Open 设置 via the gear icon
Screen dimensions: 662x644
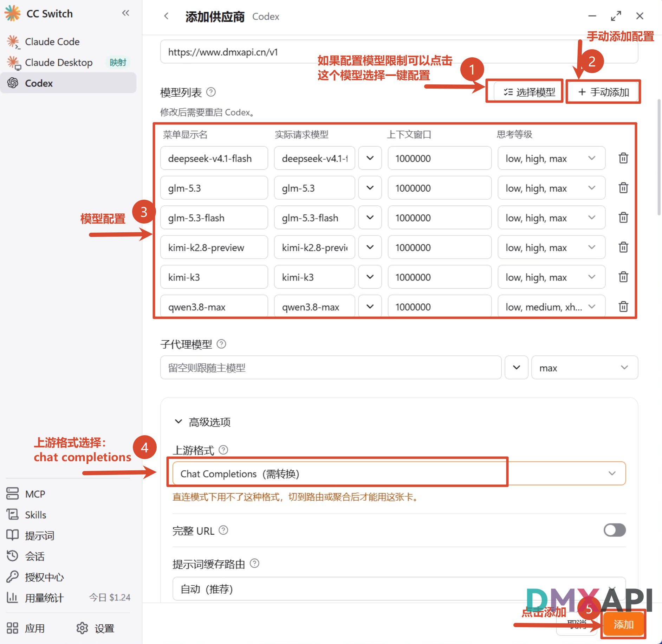point(82,628)
